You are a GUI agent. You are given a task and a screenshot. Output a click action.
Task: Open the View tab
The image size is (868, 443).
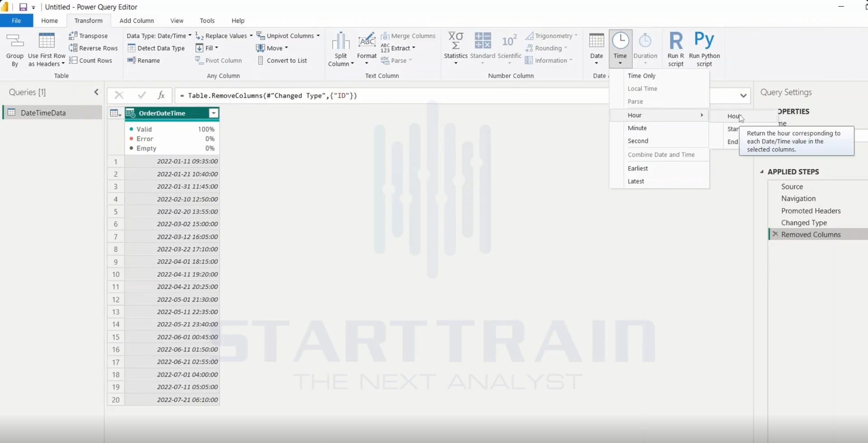point(177,20)
